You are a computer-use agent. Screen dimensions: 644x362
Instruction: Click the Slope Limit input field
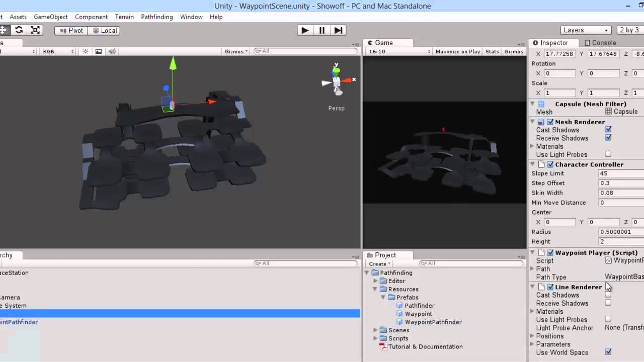[x=621, y=173]
